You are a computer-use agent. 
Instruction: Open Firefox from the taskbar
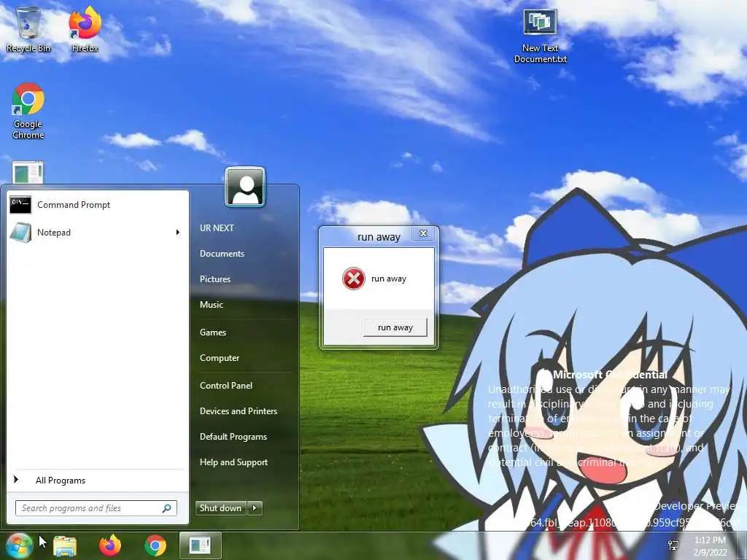(x=110, y=545)
